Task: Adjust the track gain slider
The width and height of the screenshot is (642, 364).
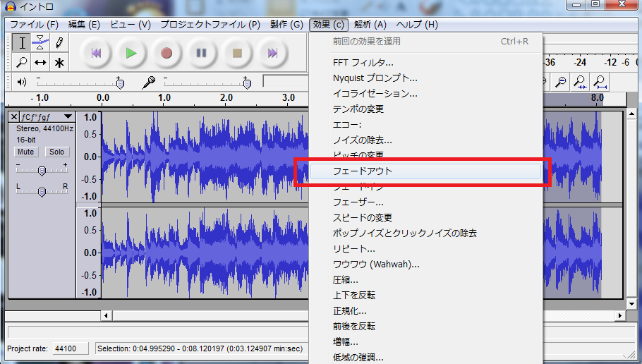Action: (42, 170)
